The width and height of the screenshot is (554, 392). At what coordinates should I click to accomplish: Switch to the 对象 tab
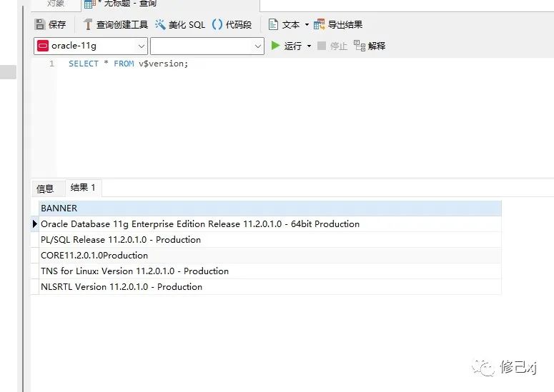coord(56,4)
